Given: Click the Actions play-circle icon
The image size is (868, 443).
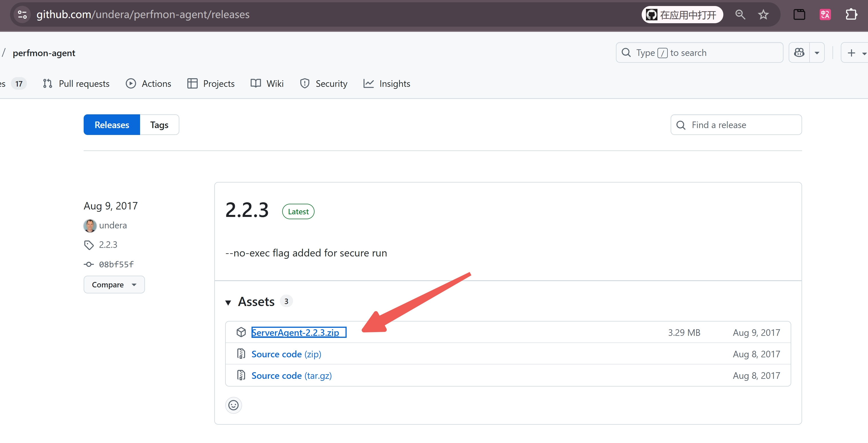Looking at the screenshot, I should point(131,84).
